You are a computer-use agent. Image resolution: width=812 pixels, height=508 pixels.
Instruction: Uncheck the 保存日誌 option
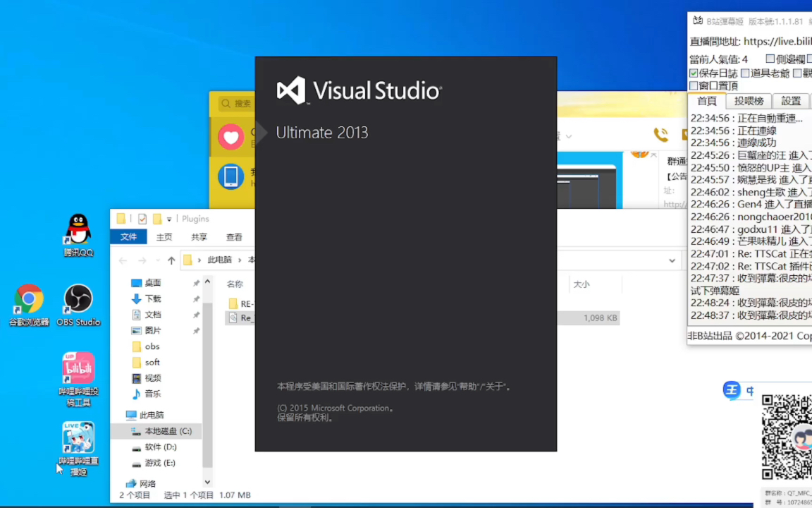[x=694, y=72]
